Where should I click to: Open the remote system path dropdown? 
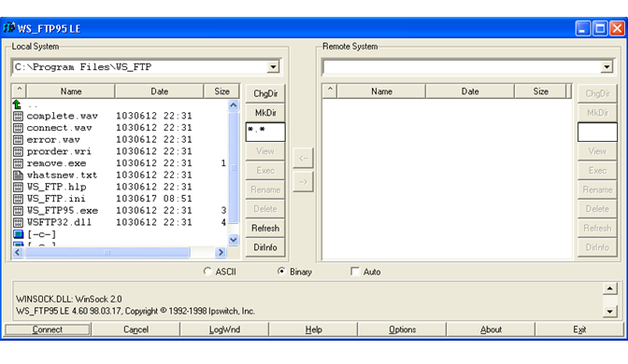[607, 67]
